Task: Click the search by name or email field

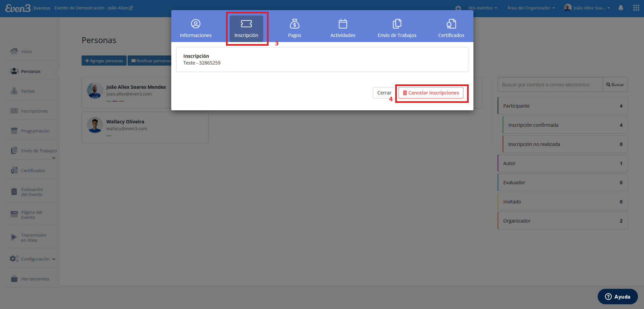Action: [550, 85]
